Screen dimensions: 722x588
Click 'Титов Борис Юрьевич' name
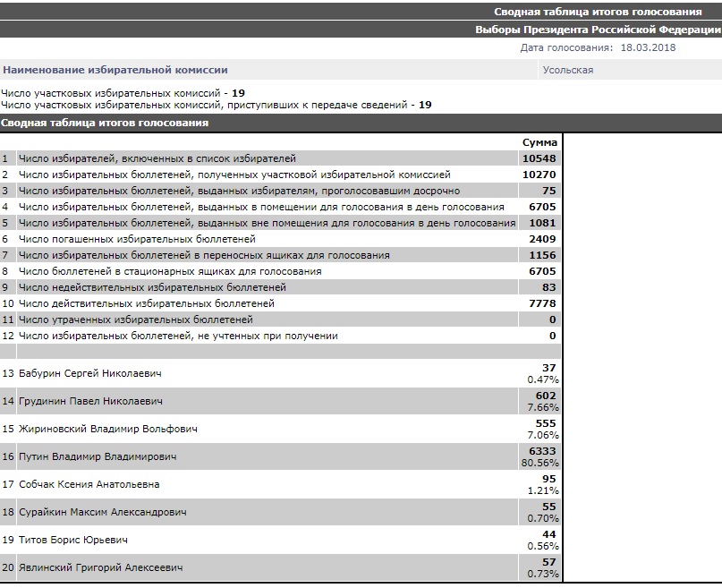click(x=73, y=540)
